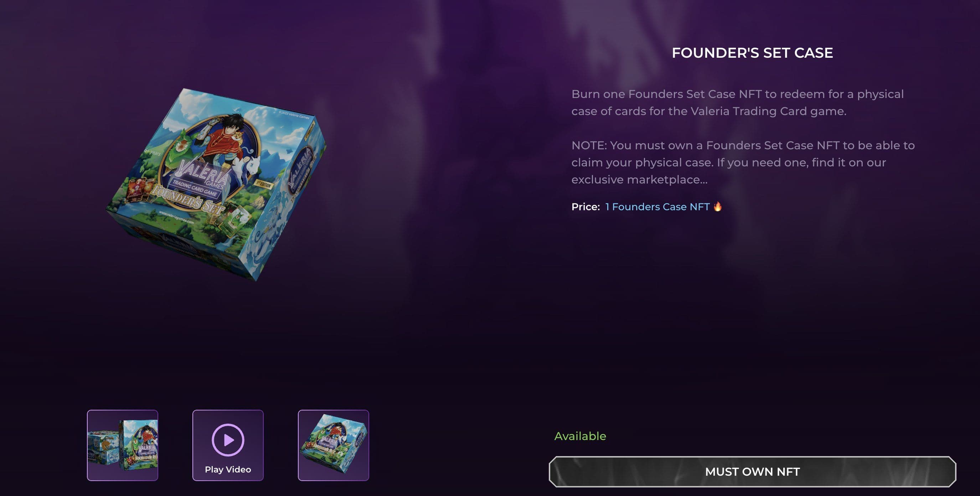Click the FOUNDER'S SET CASE heading
The width and height of the screenshot is (980, 496).
point(752,53)
